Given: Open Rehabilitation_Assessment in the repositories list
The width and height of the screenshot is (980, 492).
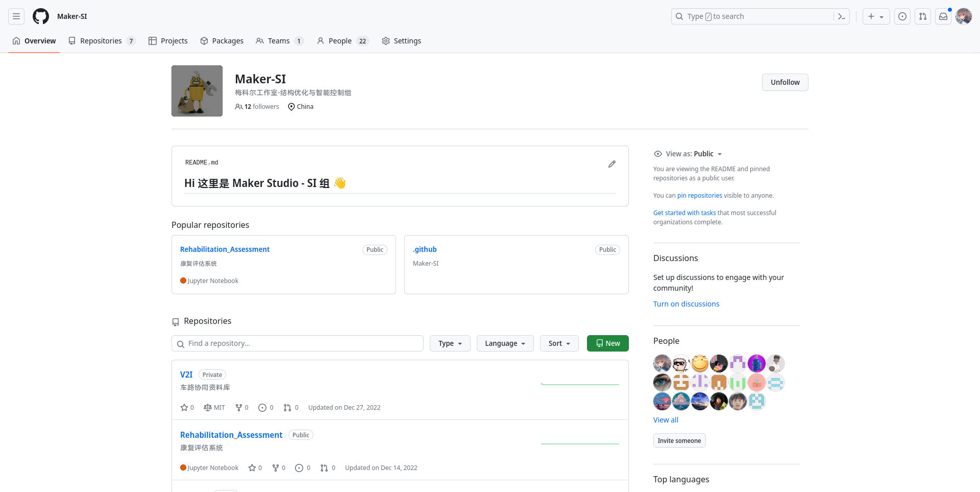Looking at the screenshot, I should (231, 435).
